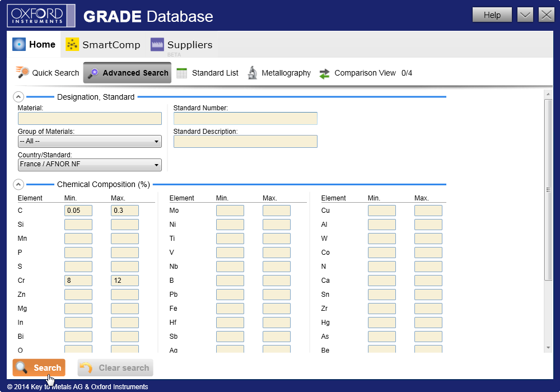Click the Al Max. field
Screen dimensions: 560x392
click(x=428, y=225)
